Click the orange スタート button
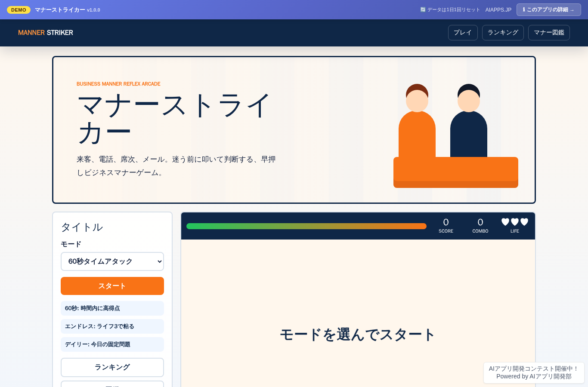Viewport: 588px width, 387px height. (112, 286)
